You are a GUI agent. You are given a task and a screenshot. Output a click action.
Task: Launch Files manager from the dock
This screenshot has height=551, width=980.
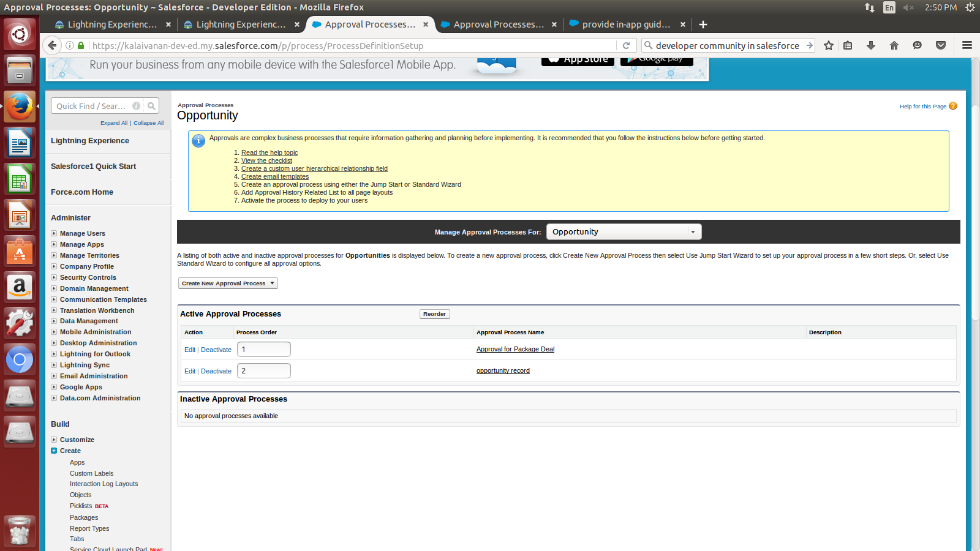tap(20, 69)
